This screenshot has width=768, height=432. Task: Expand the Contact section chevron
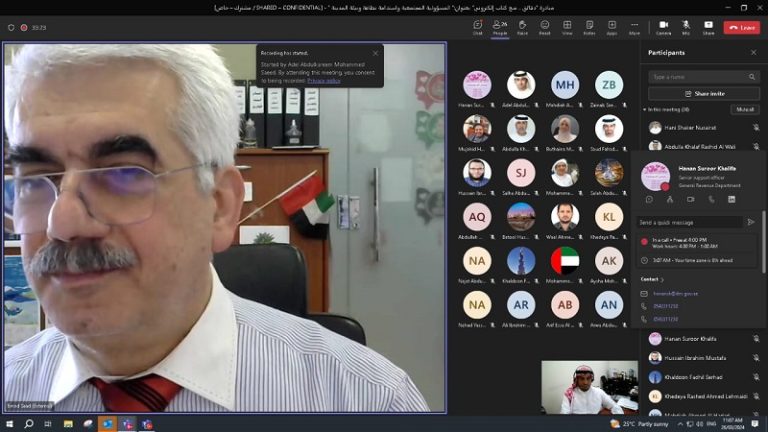[x=662, y=280]
